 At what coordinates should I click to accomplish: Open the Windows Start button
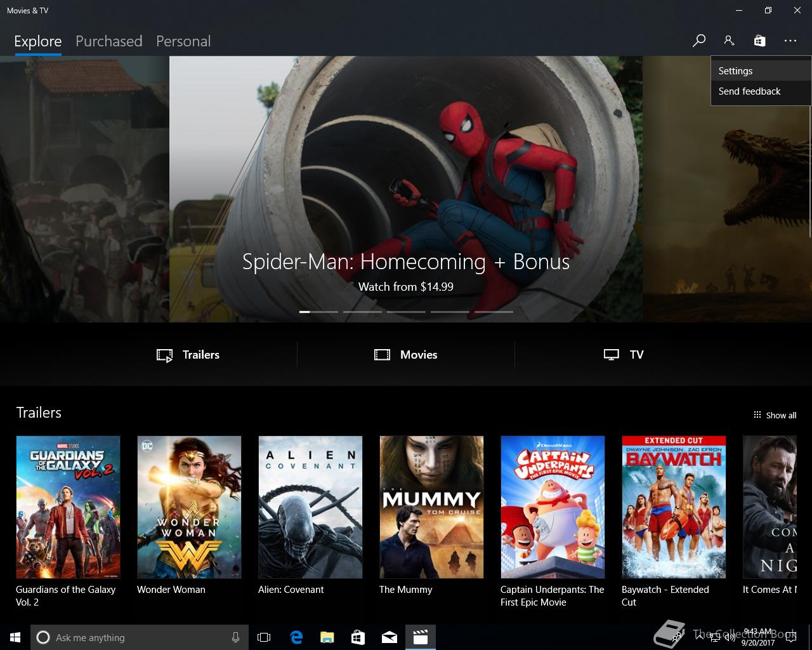coord(15,637)
